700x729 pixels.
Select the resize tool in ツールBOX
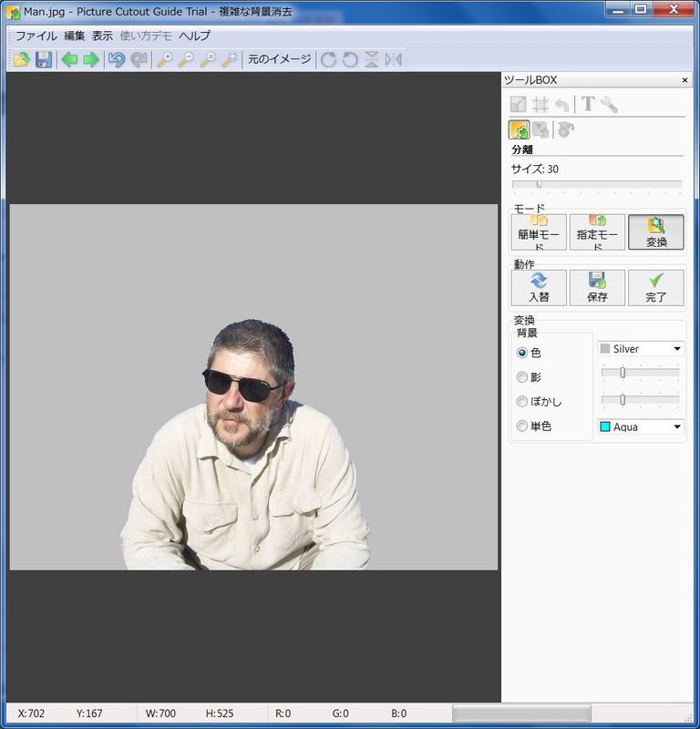click(518, 104)
